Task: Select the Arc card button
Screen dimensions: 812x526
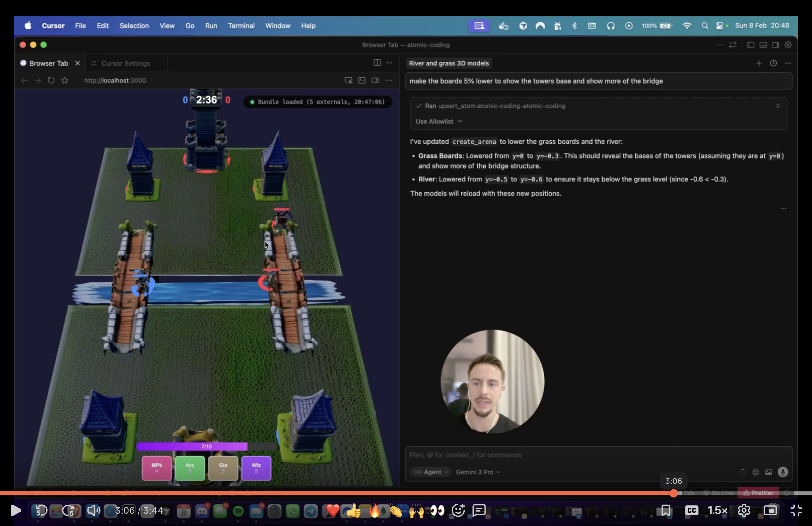Action: [x=190, y=468]
